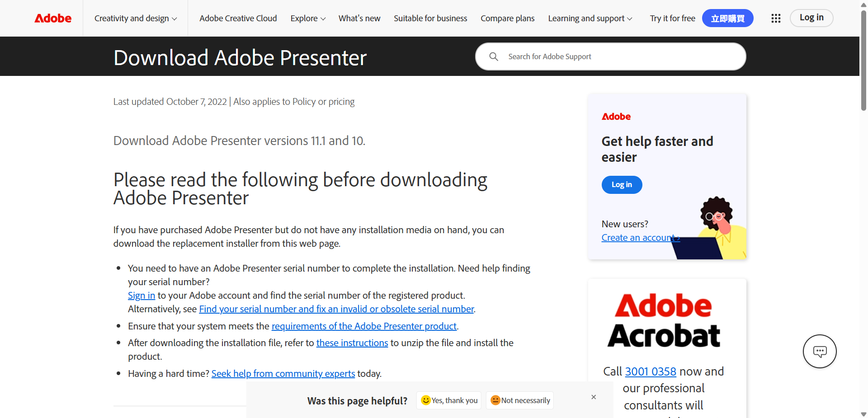
Task: Open the apps grid icon
Action: pos(776,18)
